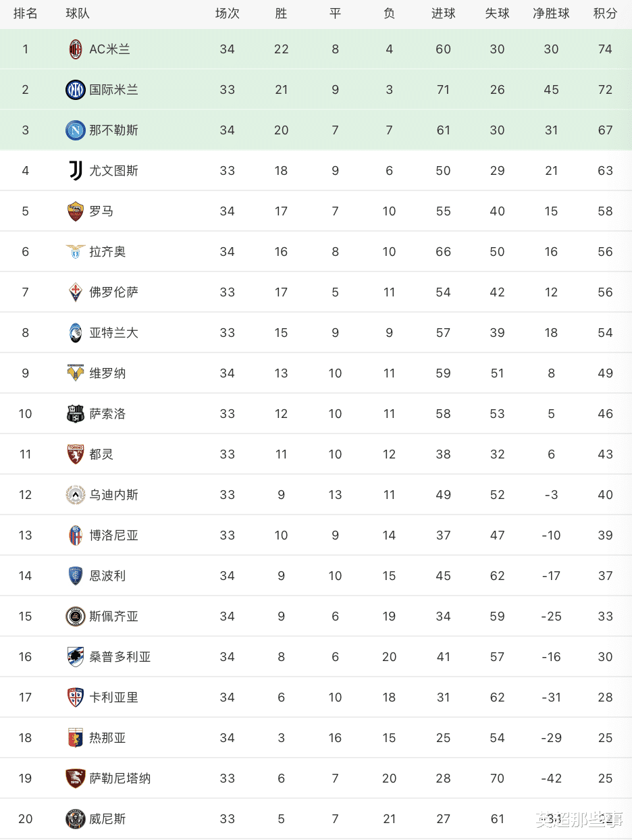
Task: Select the 亚特兰大 Atalanta logo
Action: [x=76, y=333]
